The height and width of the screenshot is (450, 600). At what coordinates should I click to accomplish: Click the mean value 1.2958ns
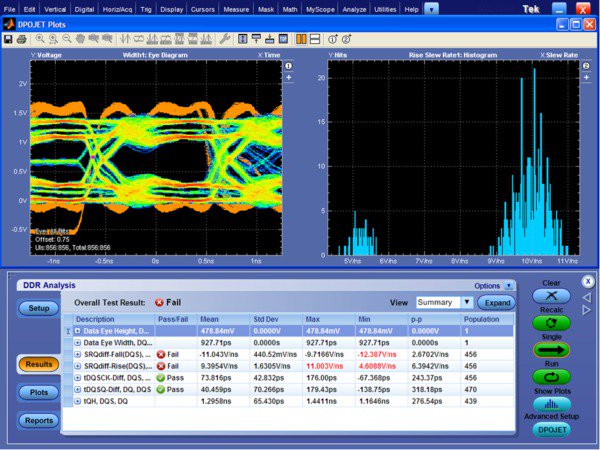(215, 401)
